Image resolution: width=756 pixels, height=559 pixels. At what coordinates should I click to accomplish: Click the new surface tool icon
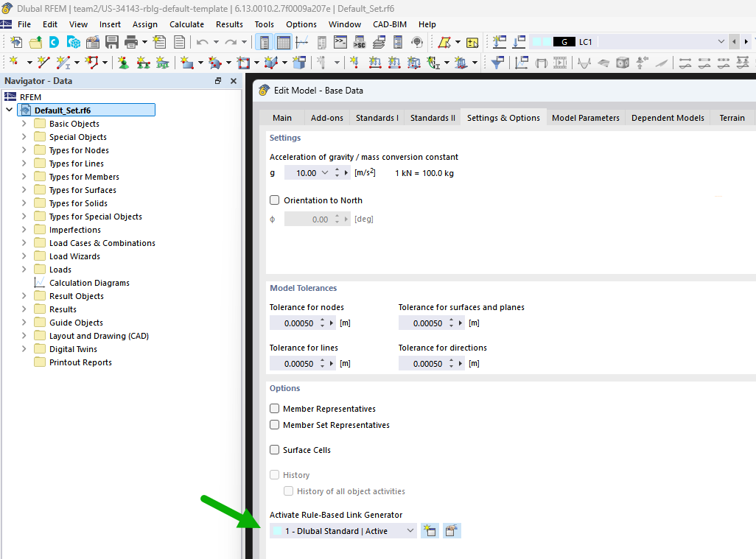pos(187,62)
